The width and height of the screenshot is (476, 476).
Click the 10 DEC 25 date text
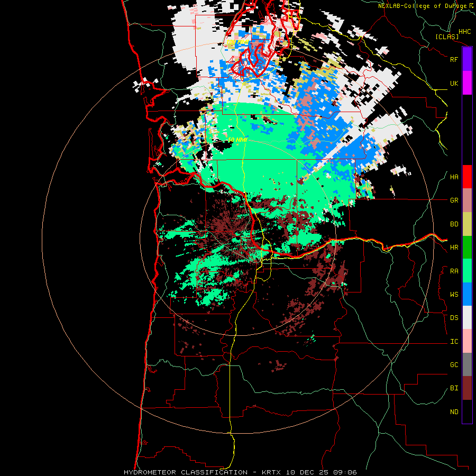click(x=307, y=472)
